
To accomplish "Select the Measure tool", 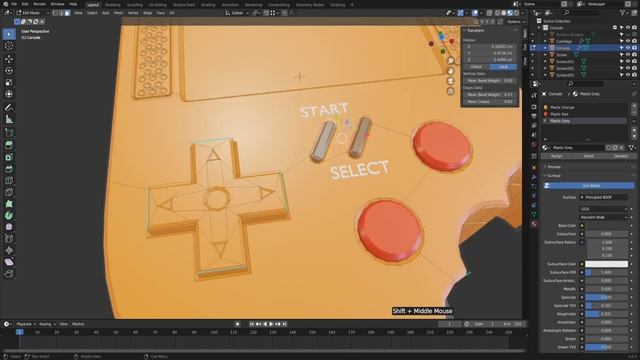I will coord(9,119).
